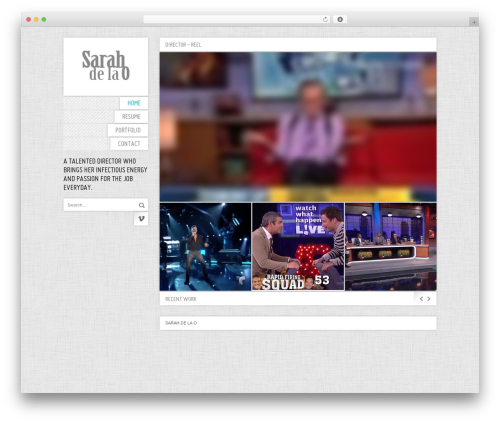The image size is (500, 423).
Task: Click the Director - Reel heading
Action: (183, 45)
